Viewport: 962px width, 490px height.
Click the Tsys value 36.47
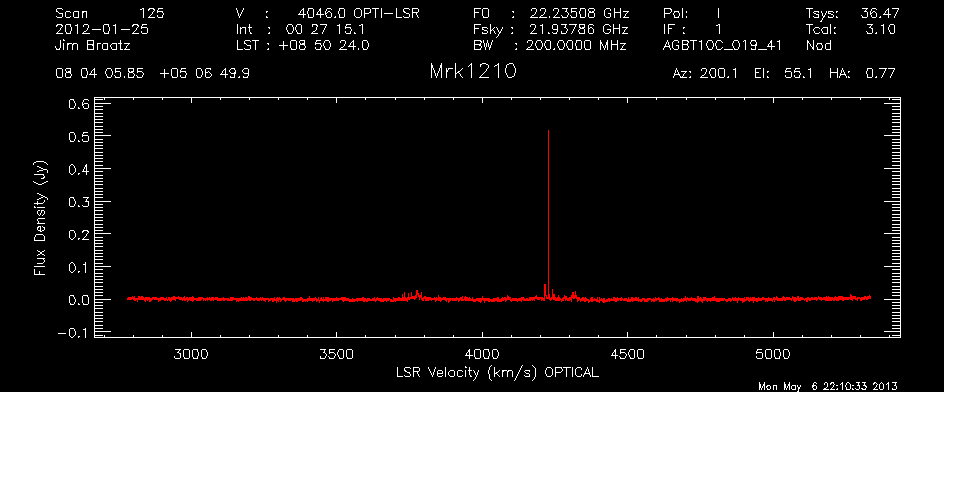point(876,13)
